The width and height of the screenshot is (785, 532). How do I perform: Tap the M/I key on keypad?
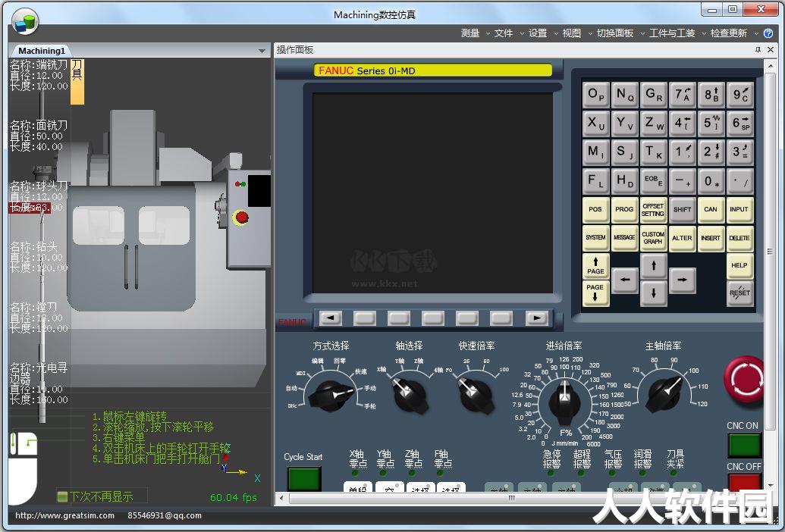click(x=595, y=152)
